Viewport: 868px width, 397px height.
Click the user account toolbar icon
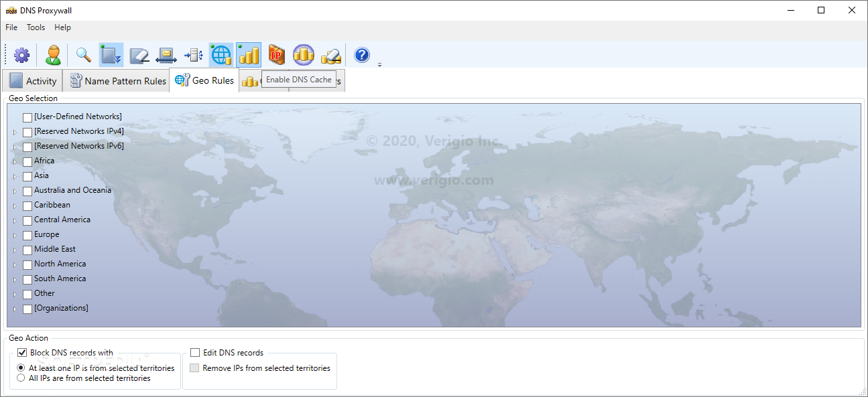tap(54, 55)
